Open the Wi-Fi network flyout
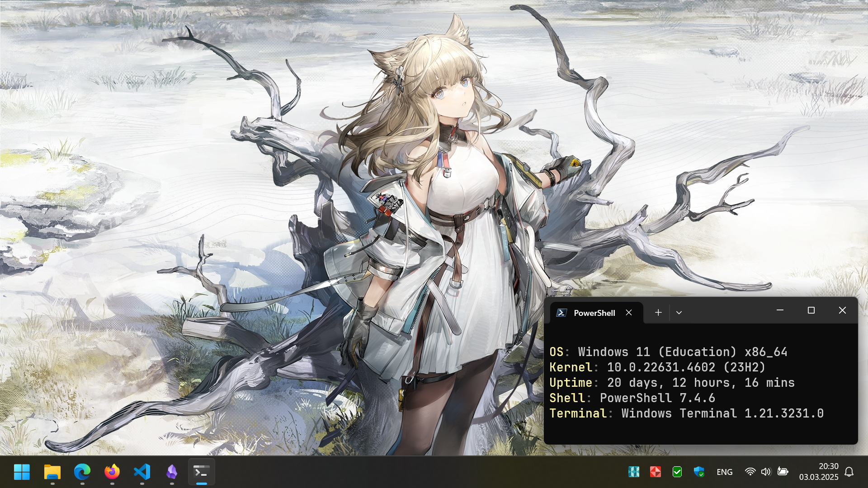The height and width of the screenshot is (488, 868). (750, 472)
